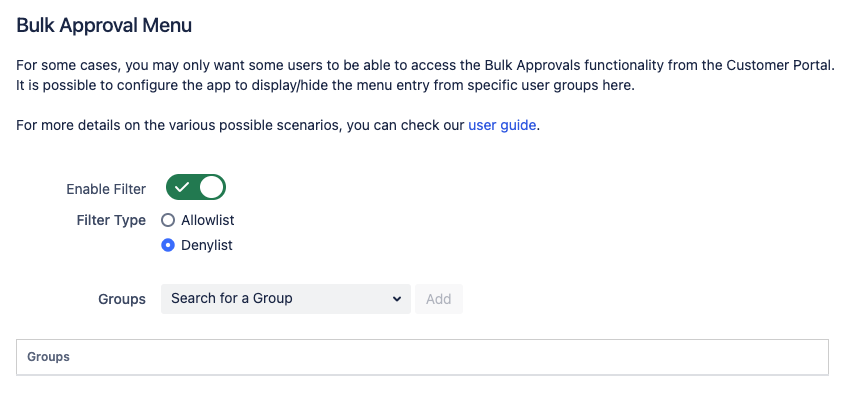Viewport: 850px width, 406px height.
Task: Click the 'display/hide the menu entry' description line
Action: point(325,86)
